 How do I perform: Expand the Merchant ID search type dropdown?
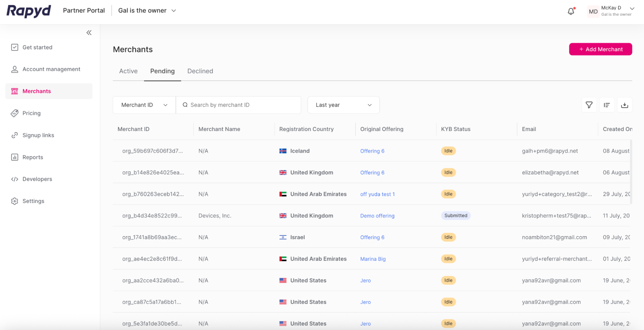144,105
